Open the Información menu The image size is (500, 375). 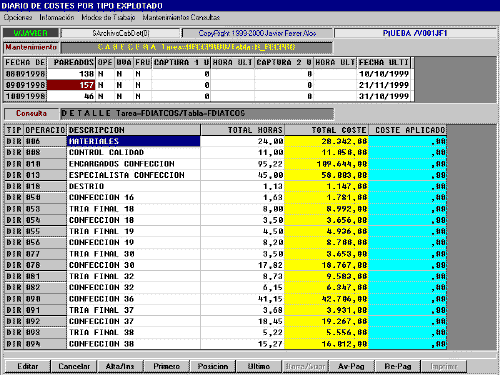[x=57, y=17]
